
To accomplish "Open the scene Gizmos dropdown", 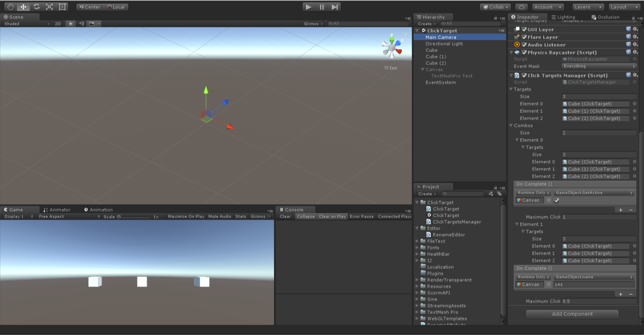I will click(313, 24).
